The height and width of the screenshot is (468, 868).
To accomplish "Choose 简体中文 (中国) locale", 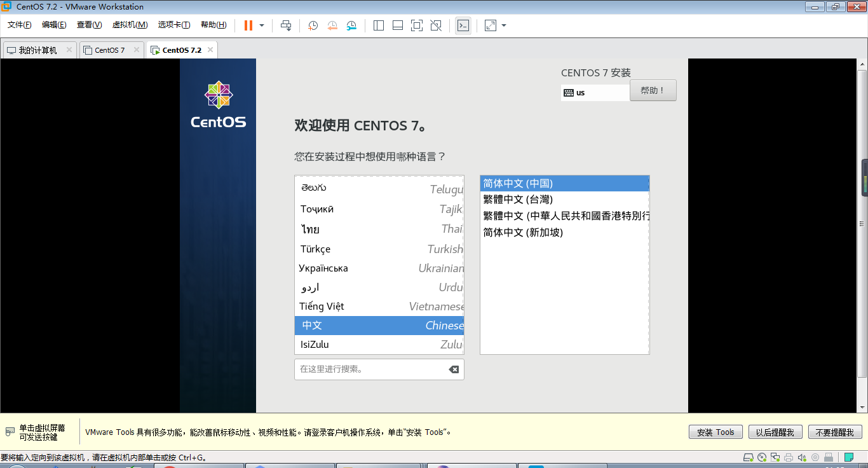I will (x=564, y=183).
